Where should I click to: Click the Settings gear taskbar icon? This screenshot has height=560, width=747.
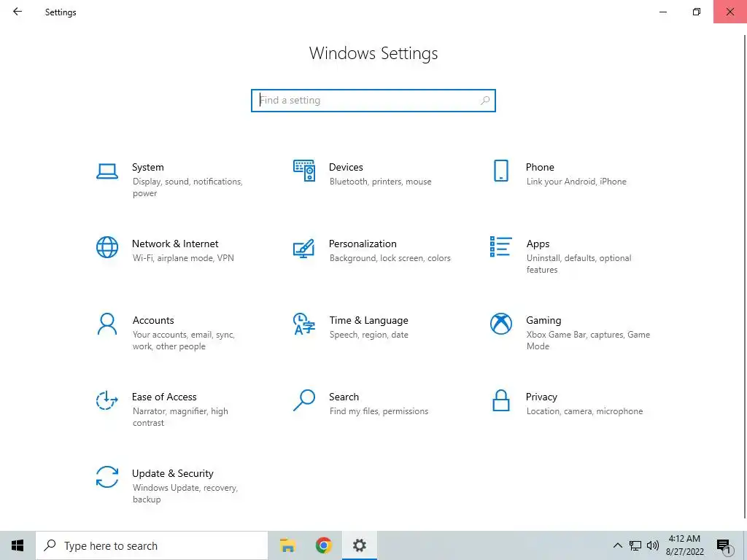pyautogui.click(x=359, y=545)
